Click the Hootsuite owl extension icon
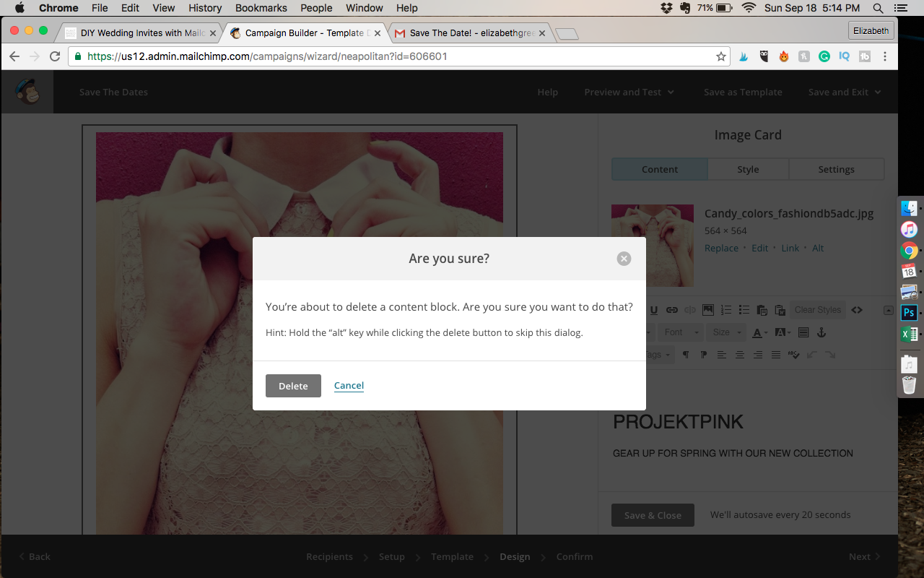Image resolution: width=924 pixels, height=578 pixels. [x=764, y=56]
